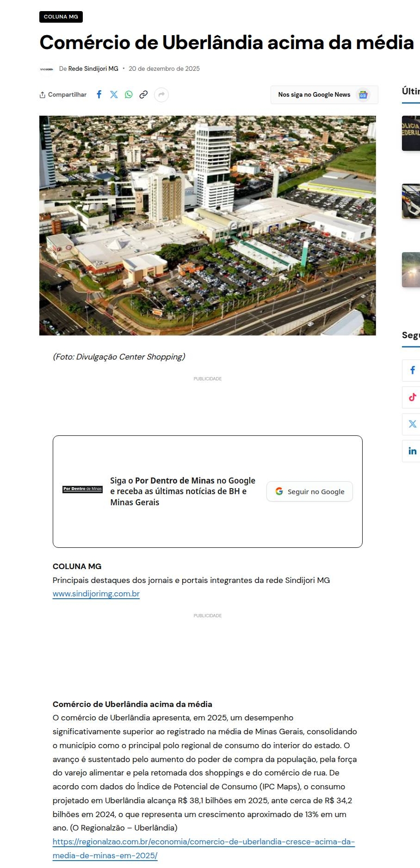Viewport: 420px width, 868px height.
Task: Share the article on X
Action: point(114,94)
